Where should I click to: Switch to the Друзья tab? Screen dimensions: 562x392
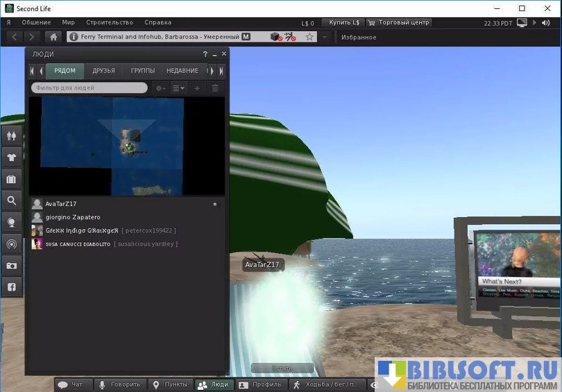pyautogui.click(x=103, y=71)
